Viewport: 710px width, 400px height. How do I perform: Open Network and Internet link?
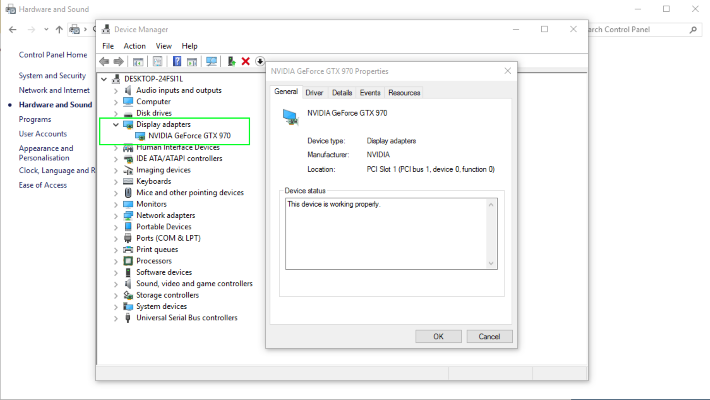tap(54, 90)
